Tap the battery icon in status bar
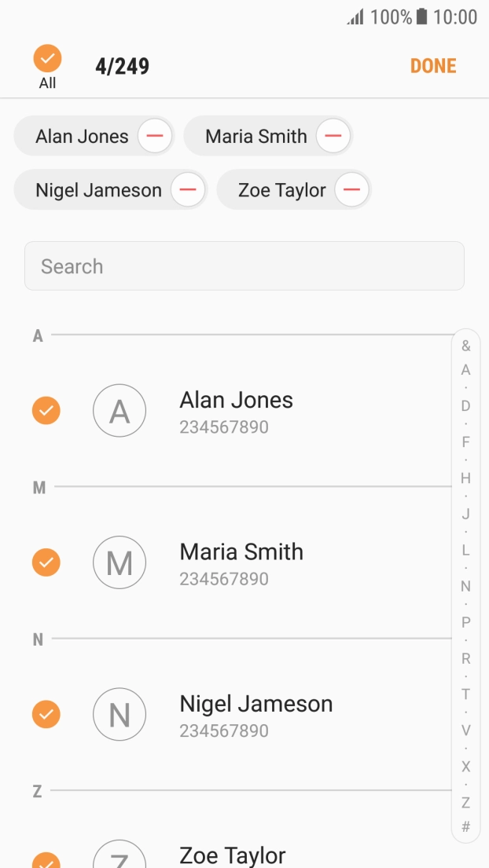Viewport: 489px width, 868px height. pos(422,16)
